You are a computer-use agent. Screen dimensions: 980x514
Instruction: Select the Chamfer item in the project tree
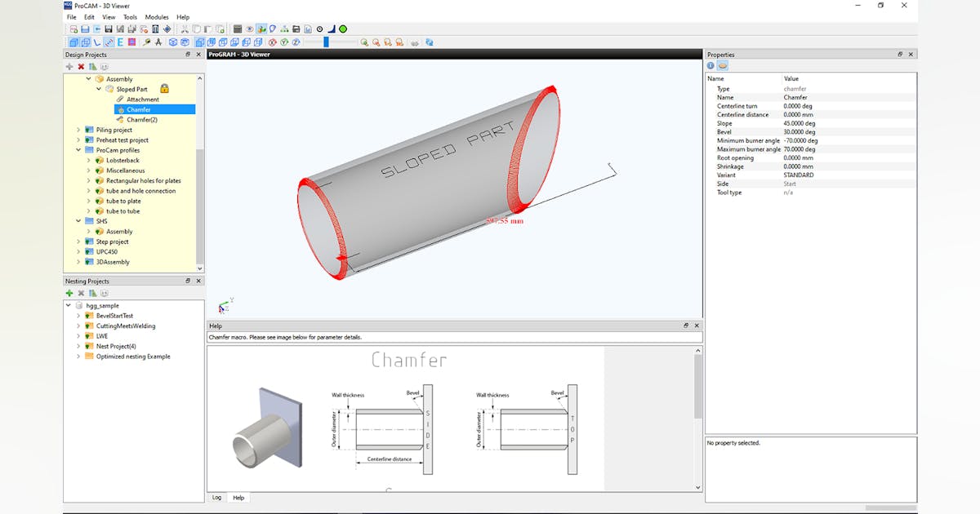[138, 109]
